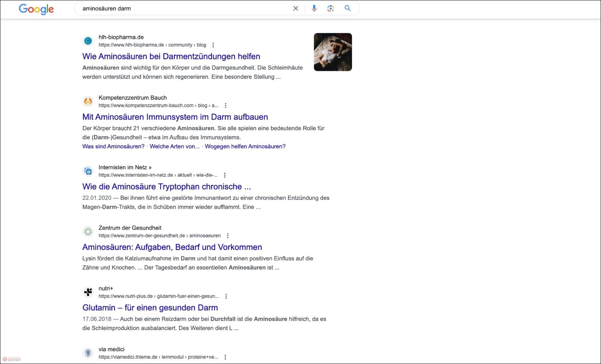The image size is (601, 364).
Task: Click the hlh-biopharma result thumbnail image
Action: pos(333,52)
